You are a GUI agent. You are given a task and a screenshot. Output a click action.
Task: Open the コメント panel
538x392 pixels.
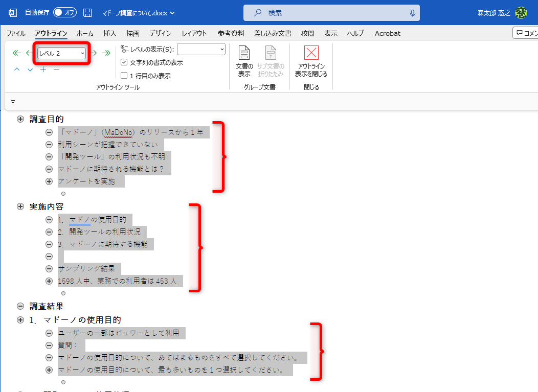click(526, 33)
